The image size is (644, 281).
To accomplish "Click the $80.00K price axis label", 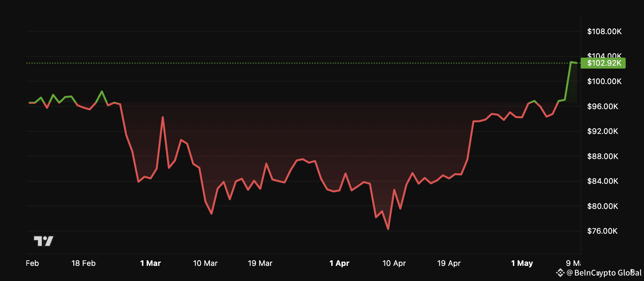I will pyautogui.click(x=603, y=206).
